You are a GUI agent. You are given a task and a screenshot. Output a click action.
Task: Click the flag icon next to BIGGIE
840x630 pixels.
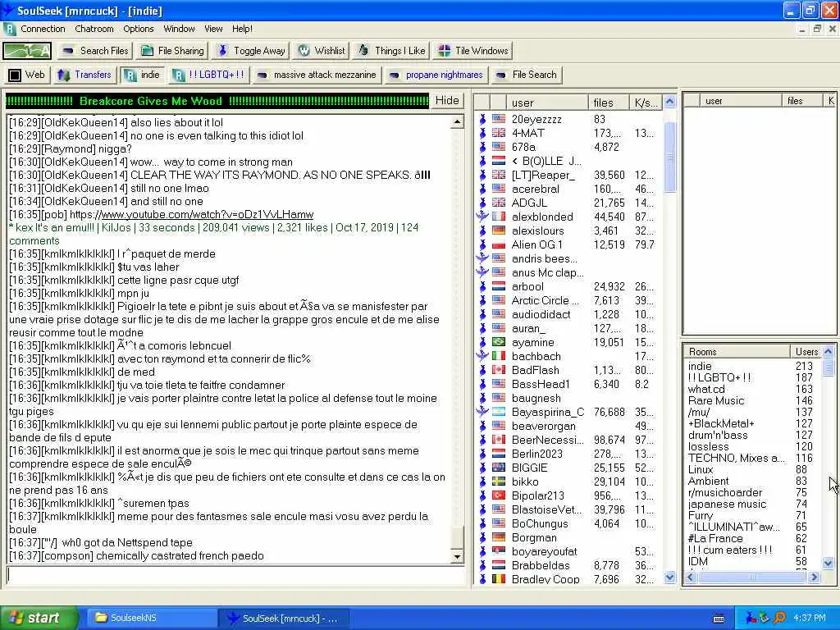(x=499, y=467)
